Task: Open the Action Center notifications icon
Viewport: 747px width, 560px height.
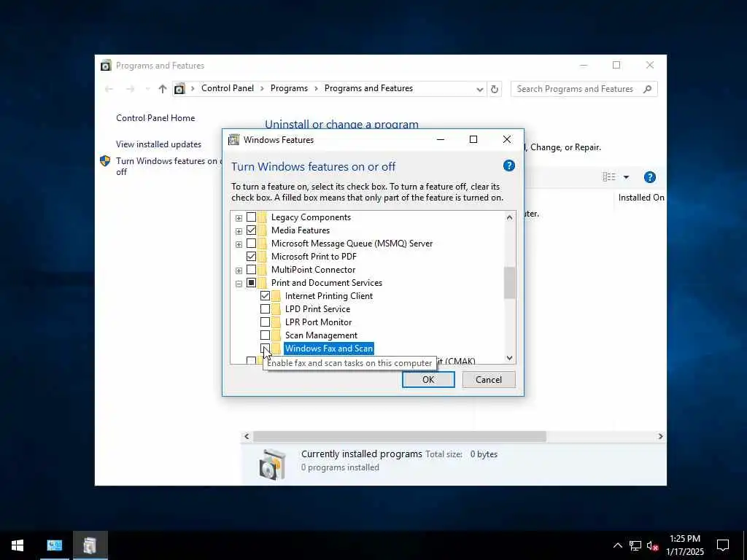Action: coord(723,545)
